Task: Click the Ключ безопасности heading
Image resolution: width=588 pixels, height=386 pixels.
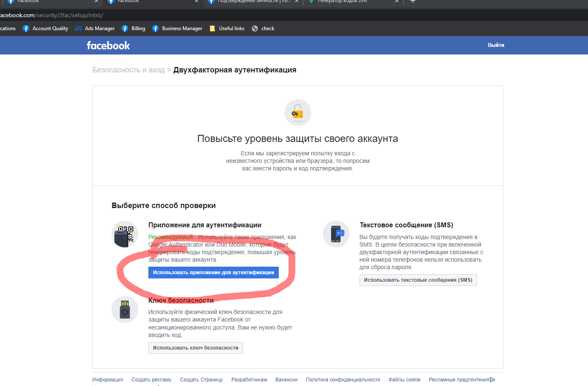Action: click(x=181, y=301)
